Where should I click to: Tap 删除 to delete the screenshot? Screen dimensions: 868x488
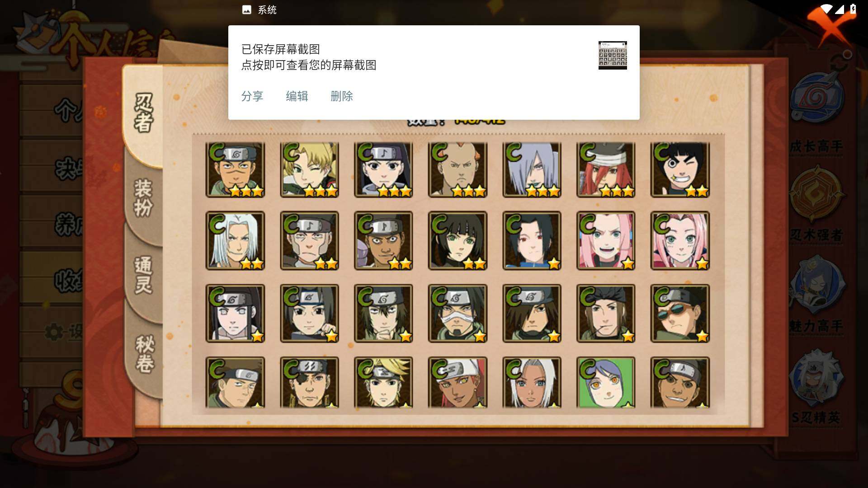pyautogui.click(x=341, y=96)
